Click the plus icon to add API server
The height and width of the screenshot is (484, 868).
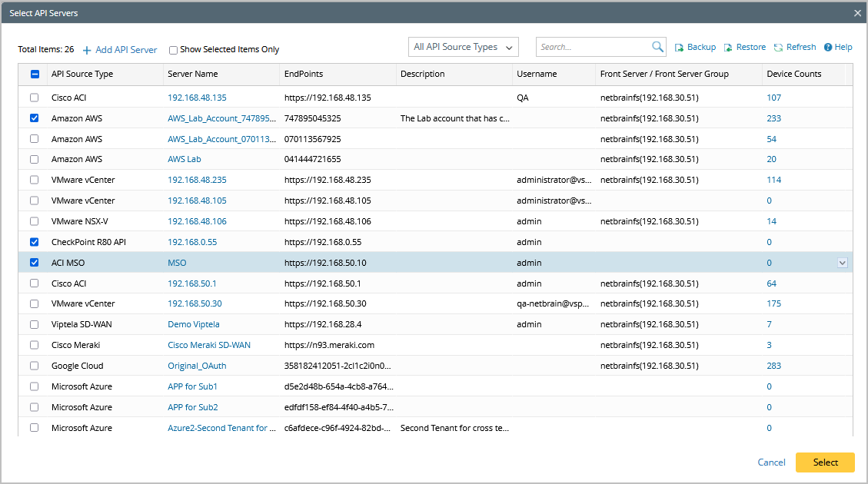click(x=87, y=50)
